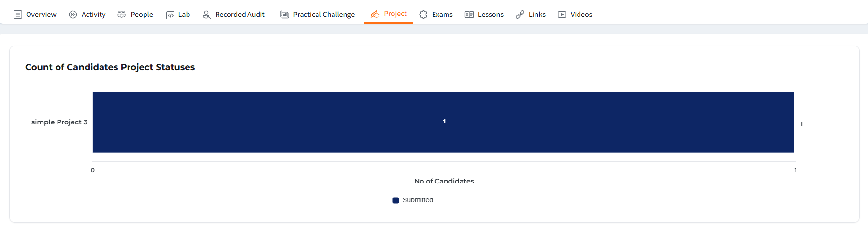This screenshot has height=229, width=868.
Task: Click the Recorded Audit icon
Action: [207, 15]
